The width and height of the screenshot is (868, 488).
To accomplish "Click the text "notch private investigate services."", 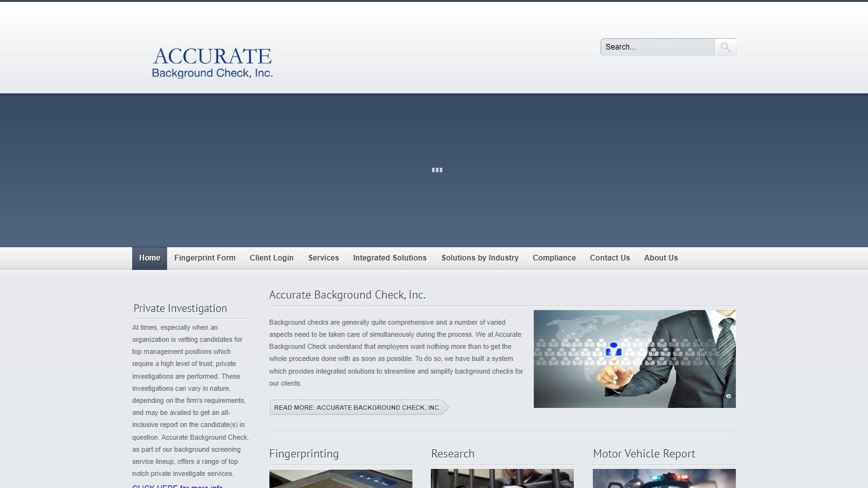I will point(183,473).
